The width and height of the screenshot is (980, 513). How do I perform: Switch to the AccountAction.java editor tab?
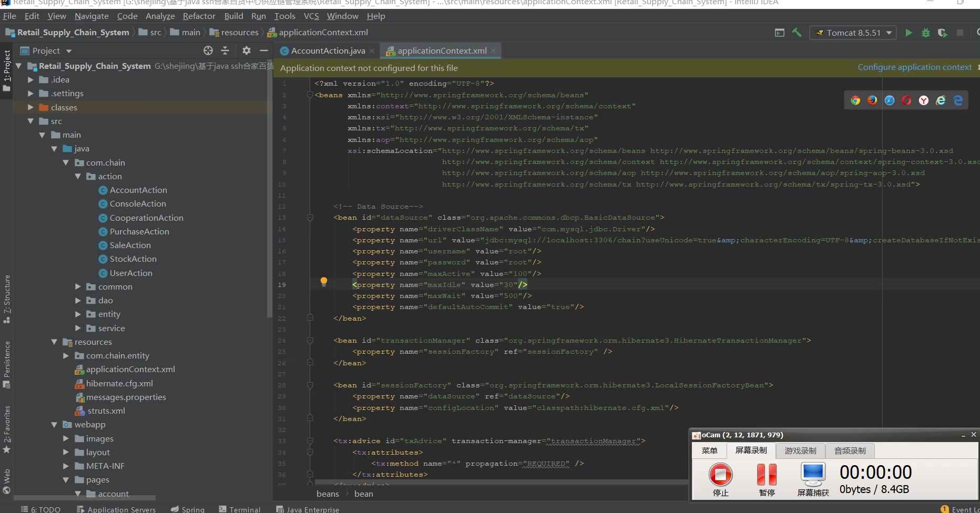point(328,51)
